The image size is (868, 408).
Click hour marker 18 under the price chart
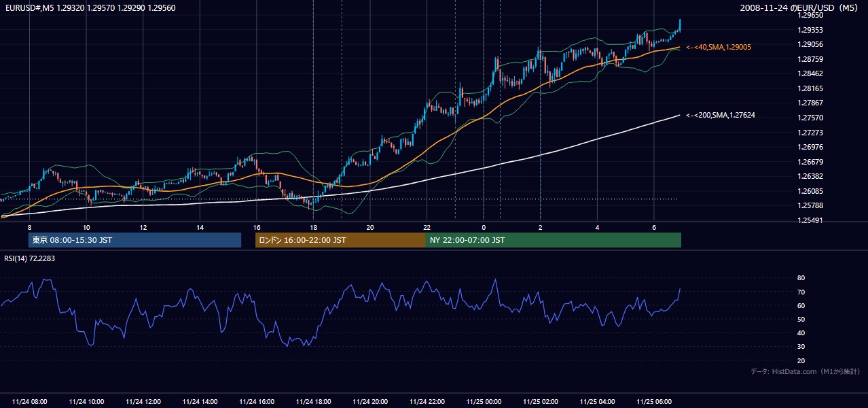point(313,227)
